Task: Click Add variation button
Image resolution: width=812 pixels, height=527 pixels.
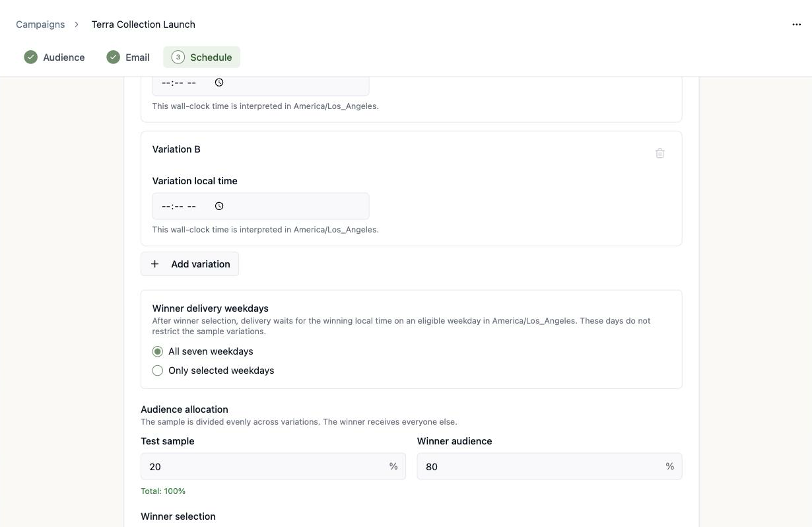Action: (x=189, y=264)
